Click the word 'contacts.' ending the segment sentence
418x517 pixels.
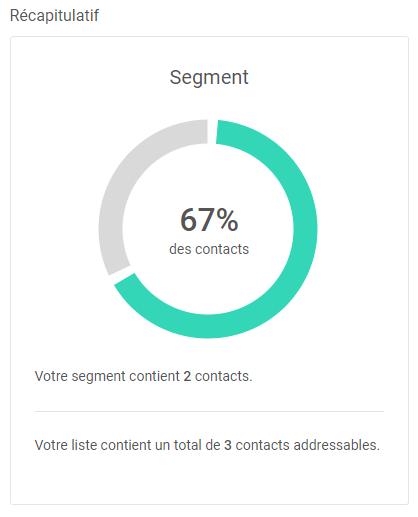pyautogui.click(x=224, y=376)
